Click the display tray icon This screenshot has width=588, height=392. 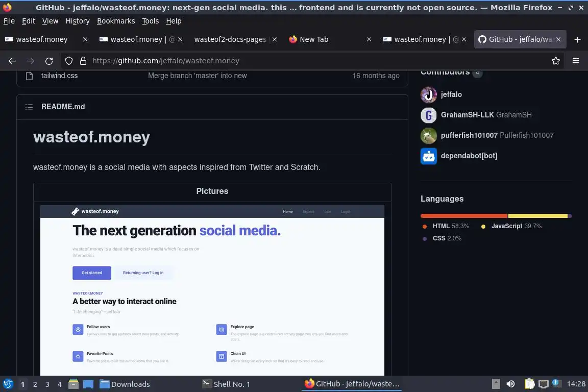543,384
